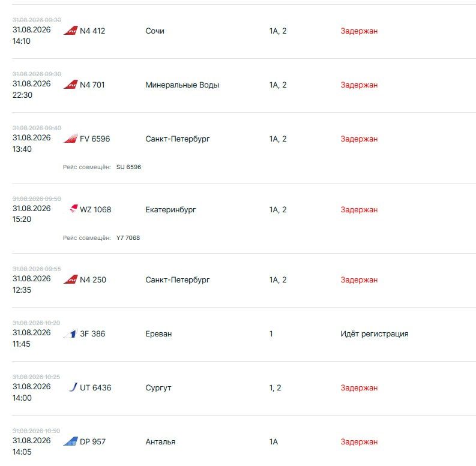Click the Анталья destination for DP 957
Viewport: 476px width, 466px height.
point(160,442)
